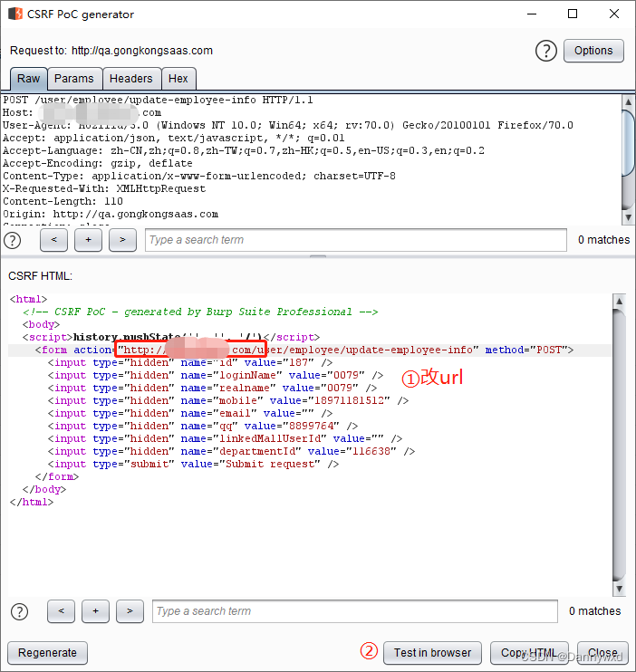The width and height of the screenshot is (636, 672).
Task: Click the CSRF HTML pane scrollbar track
Action: (x=619, y=445)
